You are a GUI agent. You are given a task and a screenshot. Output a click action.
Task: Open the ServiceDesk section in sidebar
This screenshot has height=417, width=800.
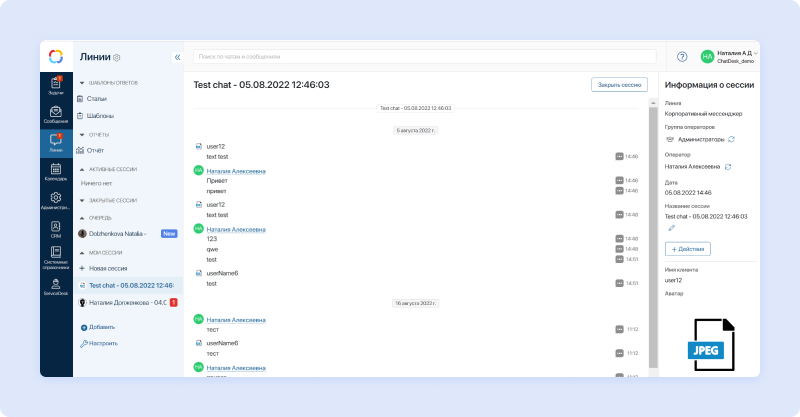coord(56,286)
